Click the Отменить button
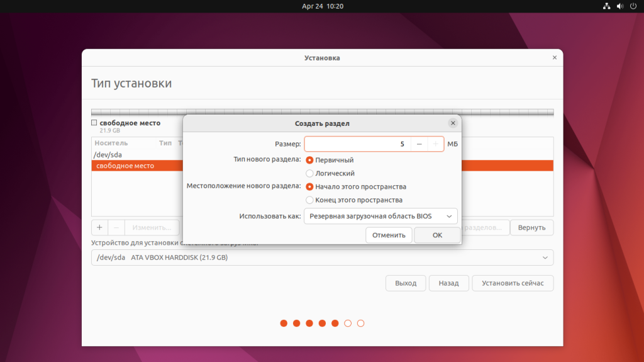This screenshot has height=362, width=644. (x=389, y=235)
